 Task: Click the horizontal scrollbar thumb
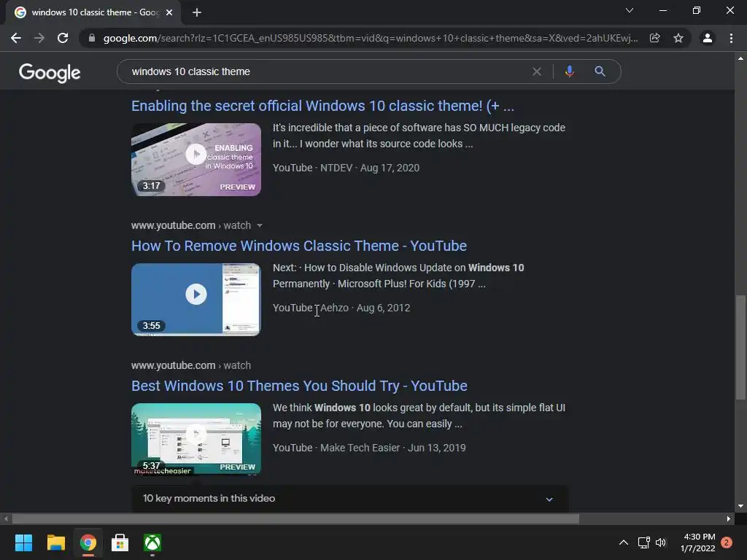(295, 518)
